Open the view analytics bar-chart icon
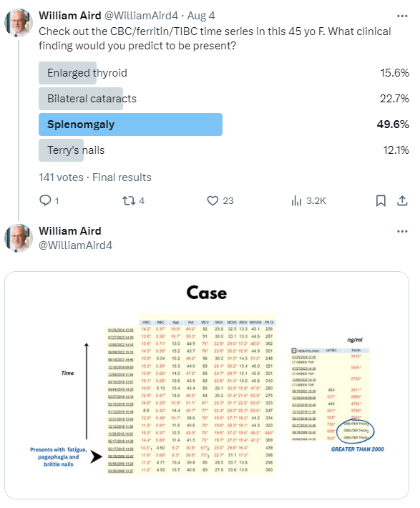420x508 pixels. (296, 200)
